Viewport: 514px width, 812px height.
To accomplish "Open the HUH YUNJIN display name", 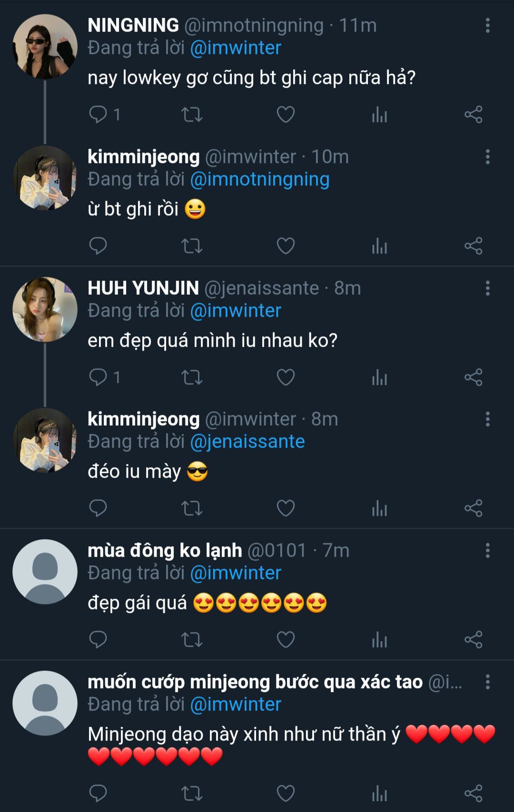I will coord(143,288).
